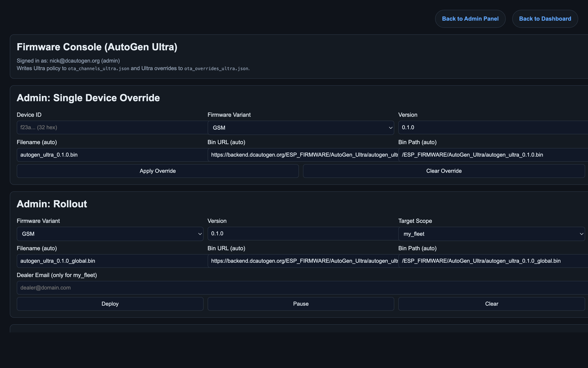Select the Admin: Single Device Override heading

pos(88,98)
